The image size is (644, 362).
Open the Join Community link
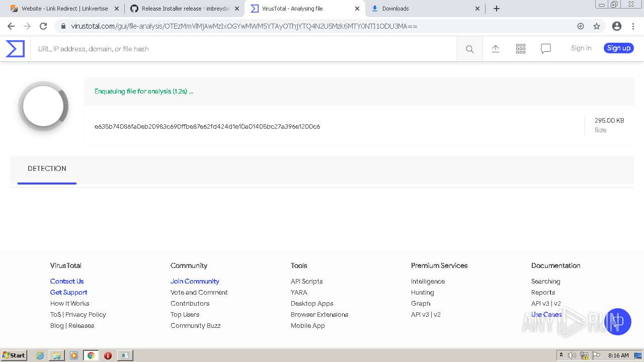click(x=195, y=282)
